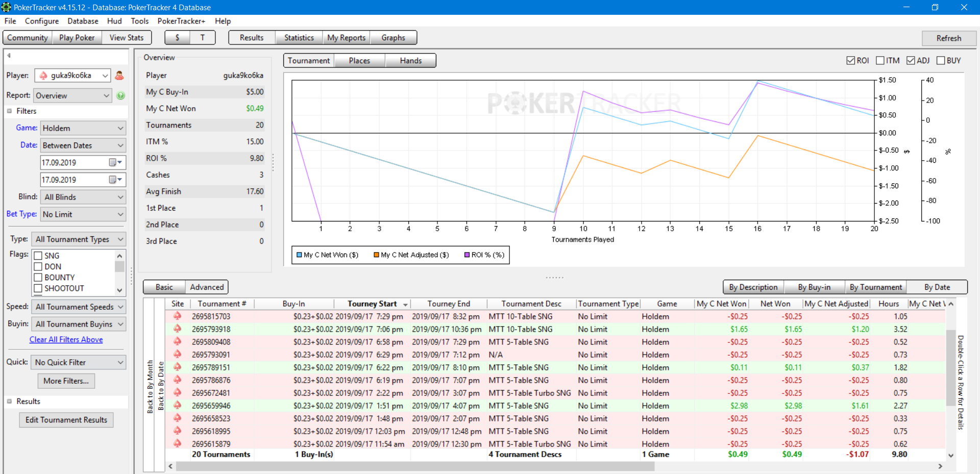Click Edit Tournament Results button
Image resolution: width=980 pixels, height=474 pixels.
[66, 420]
